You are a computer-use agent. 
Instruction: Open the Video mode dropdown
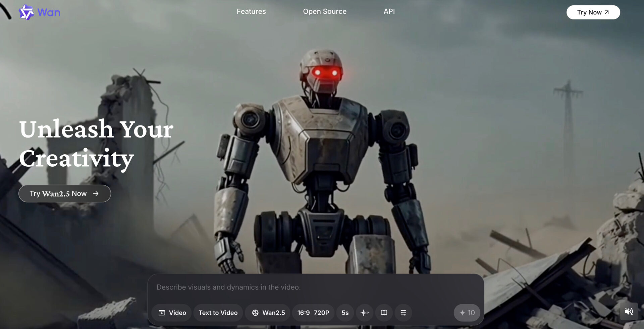click(x=172, y=313)
